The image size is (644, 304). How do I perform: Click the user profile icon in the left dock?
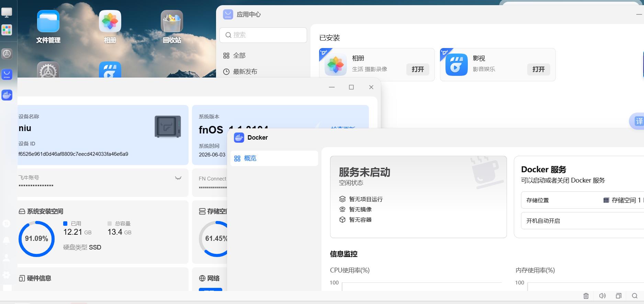coord(7,258)
